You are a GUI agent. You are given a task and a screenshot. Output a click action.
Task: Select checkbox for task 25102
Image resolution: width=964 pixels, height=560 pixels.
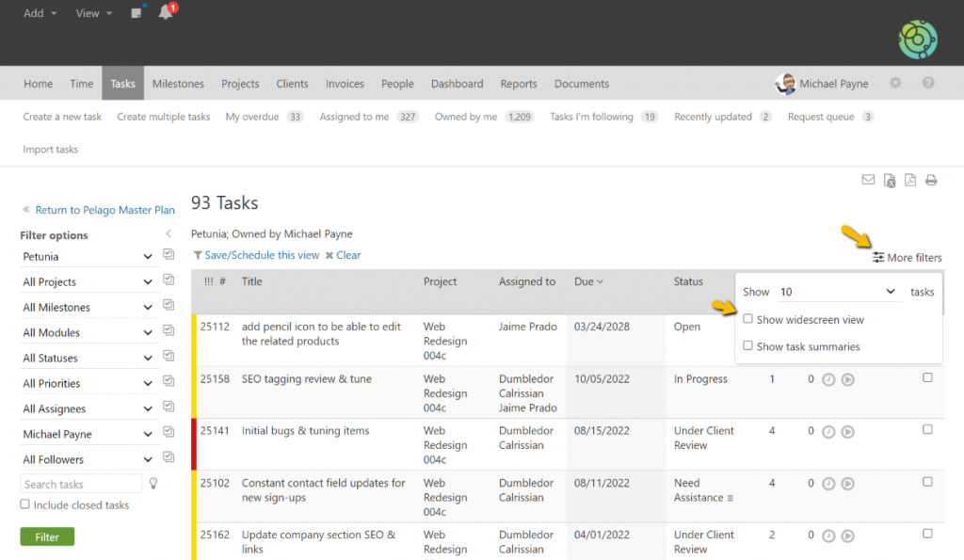coord(927,482)
